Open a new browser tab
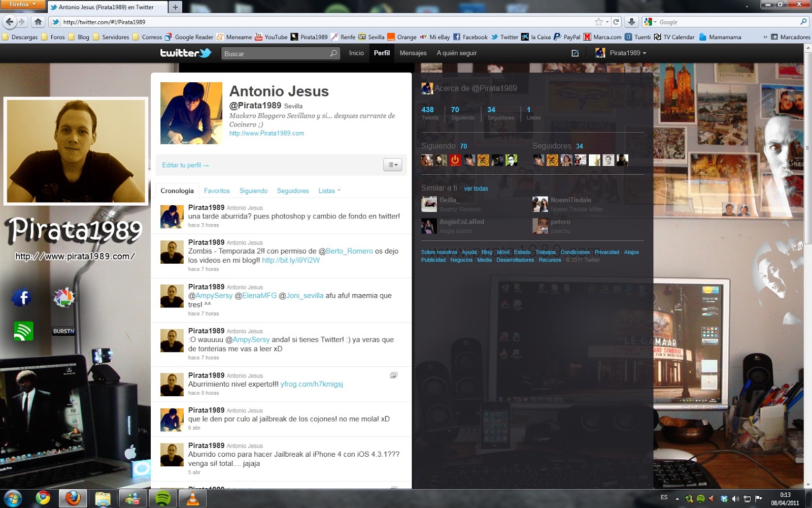The image size is (812, 508). (175, 7)
